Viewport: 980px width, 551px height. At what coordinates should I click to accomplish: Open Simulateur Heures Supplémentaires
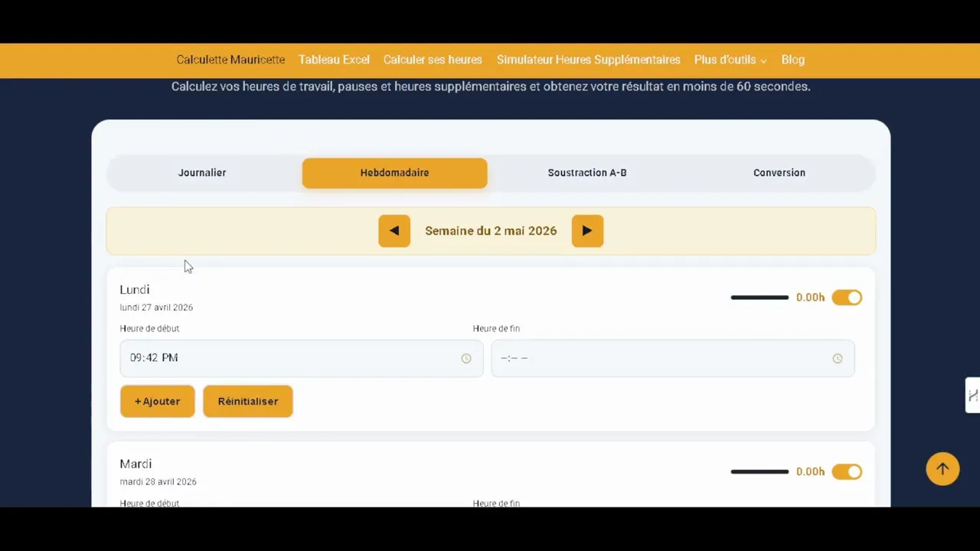[588, 60]
